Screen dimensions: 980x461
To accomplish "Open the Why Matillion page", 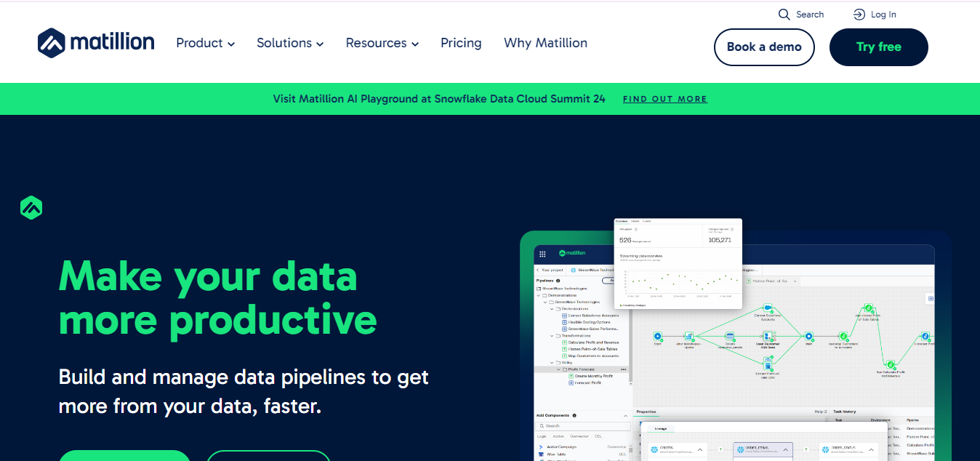I will pyautogui.click(x=545, y=43).
